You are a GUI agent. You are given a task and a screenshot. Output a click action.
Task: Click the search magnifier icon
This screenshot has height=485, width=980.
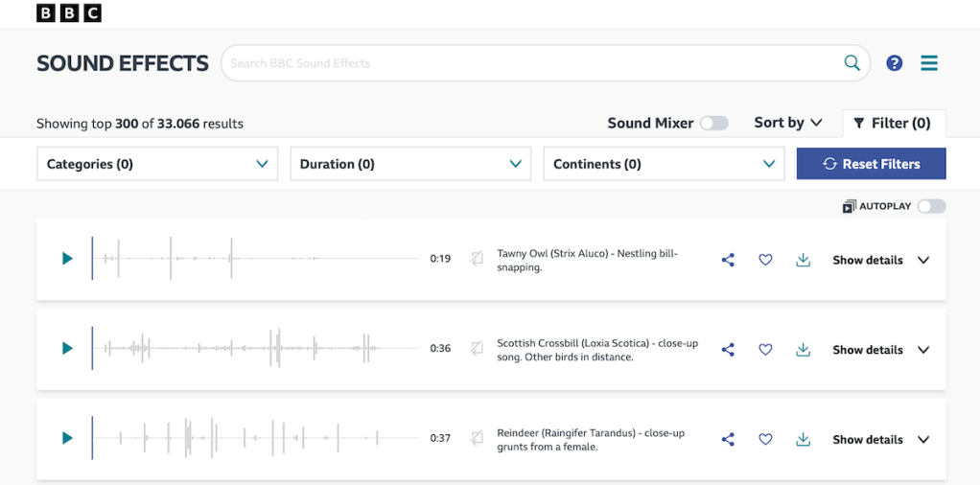852,63
